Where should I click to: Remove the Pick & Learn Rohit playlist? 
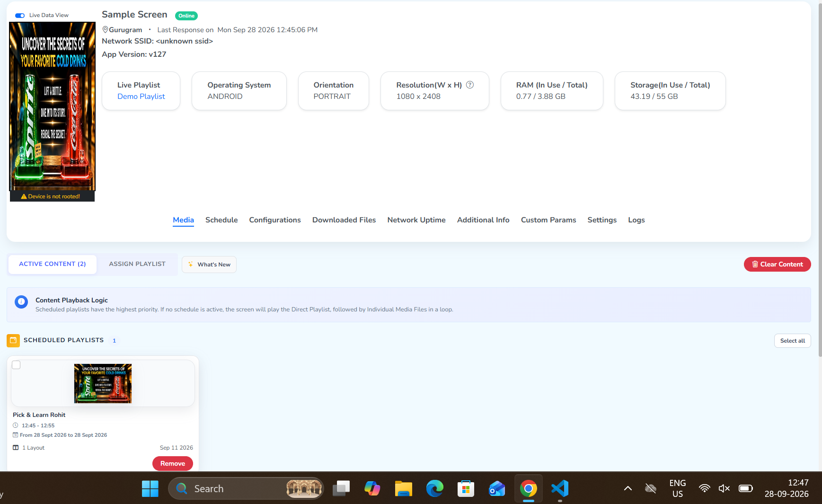(x=173, y=464)
